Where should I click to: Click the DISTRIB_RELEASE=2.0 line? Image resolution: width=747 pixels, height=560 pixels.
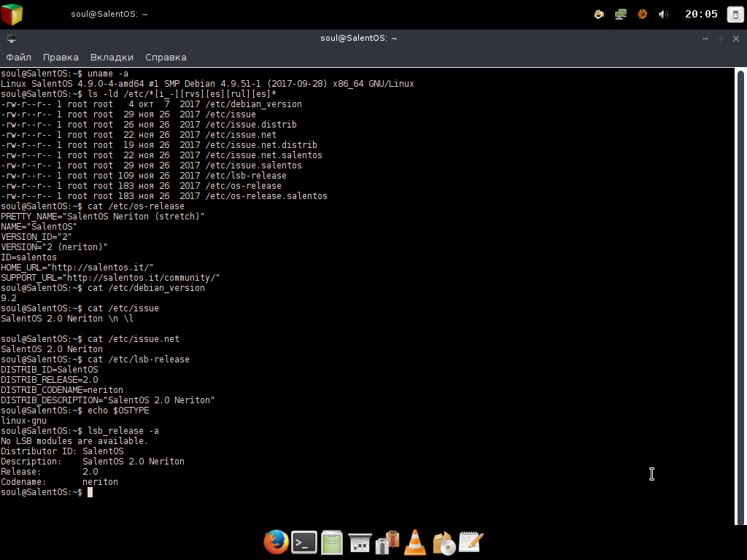50,380
